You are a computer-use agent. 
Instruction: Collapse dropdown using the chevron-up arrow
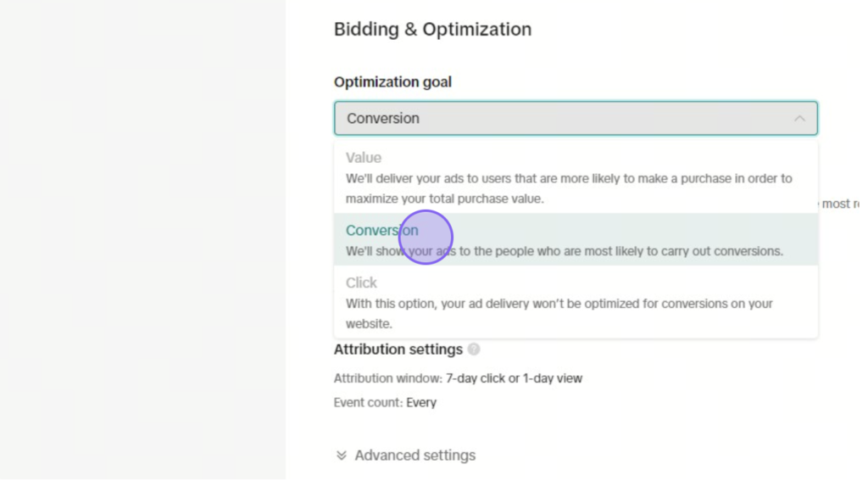click(799, 119)
